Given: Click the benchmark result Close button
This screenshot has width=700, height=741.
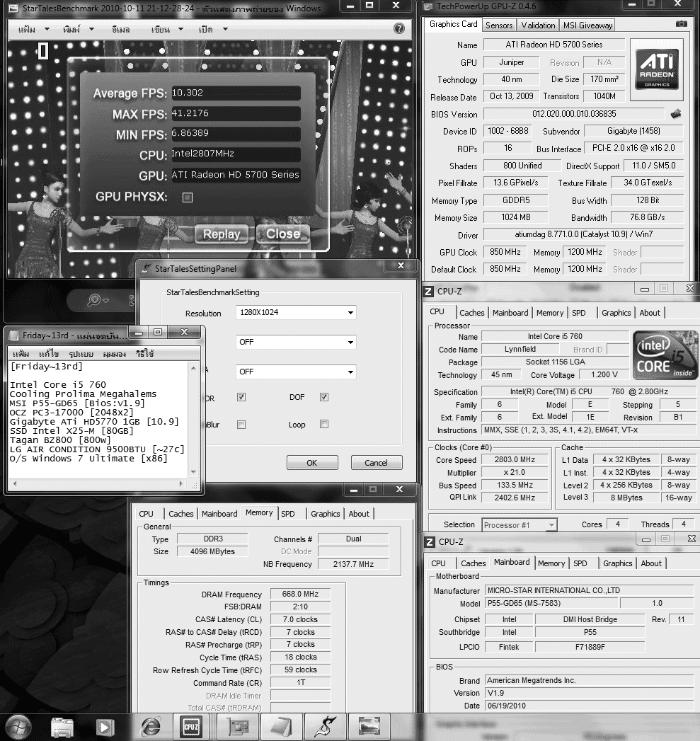Looking at the screenshot, I should (x=283, y=234).
